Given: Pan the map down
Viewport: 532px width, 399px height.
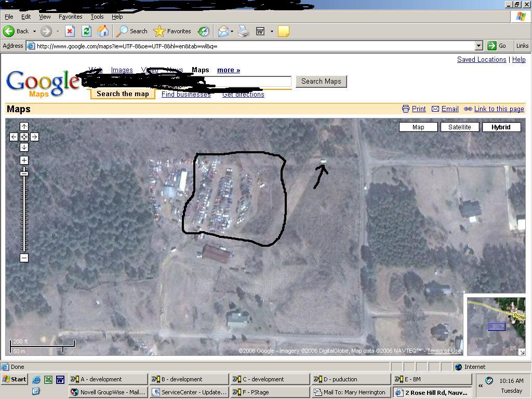Looking at the screenshot, I should [x=24, y=147].
